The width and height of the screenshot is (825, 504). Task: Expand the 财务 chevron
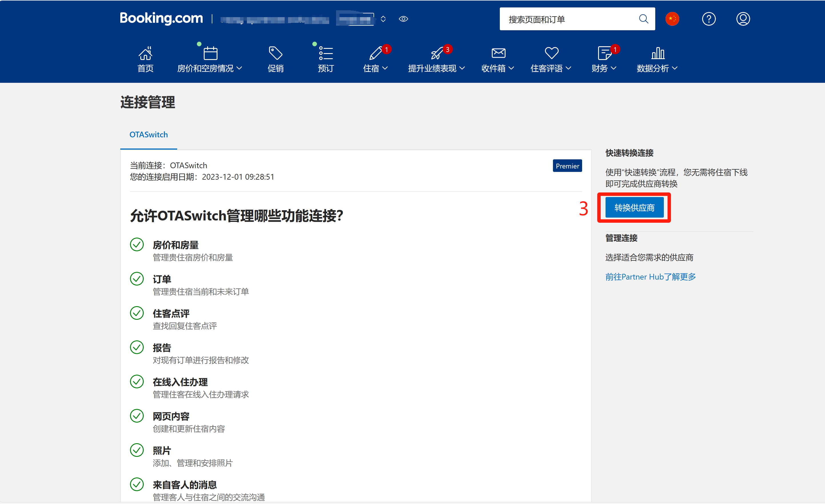[614, 68]
